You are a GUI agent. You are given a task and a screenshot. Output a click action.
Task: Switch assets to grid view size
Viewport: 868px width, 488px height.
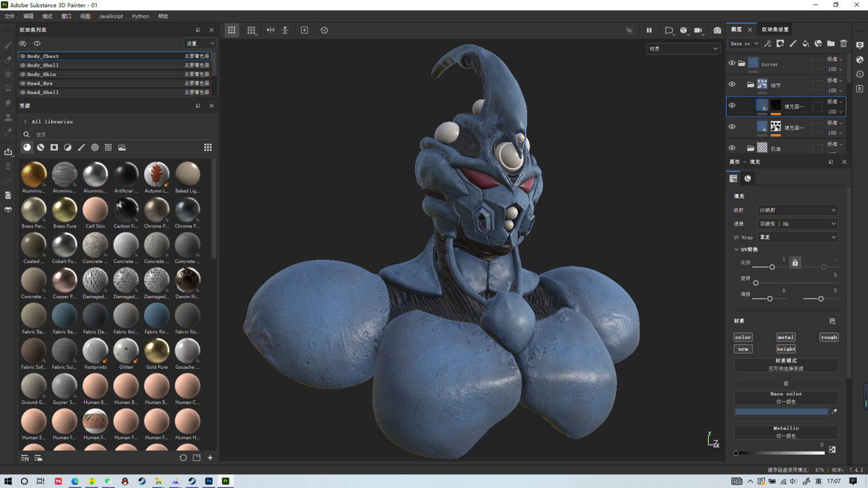coord(208,147)
